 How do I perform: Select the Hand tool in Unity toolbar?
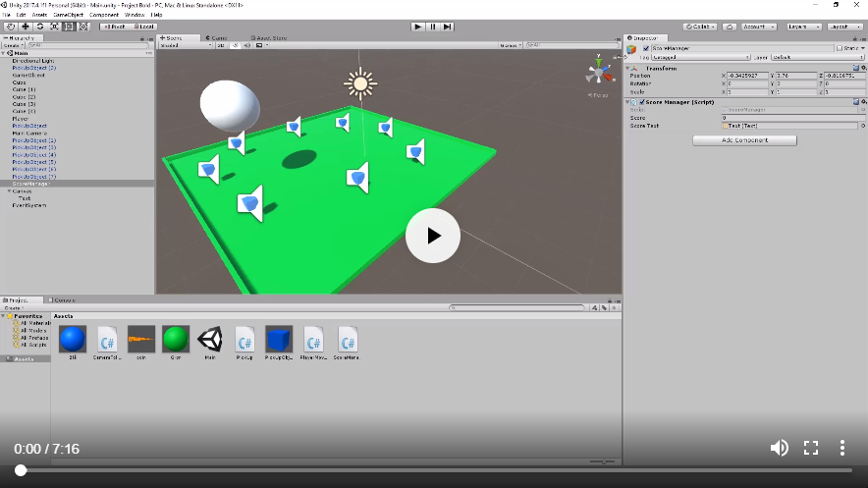point(10,27)
